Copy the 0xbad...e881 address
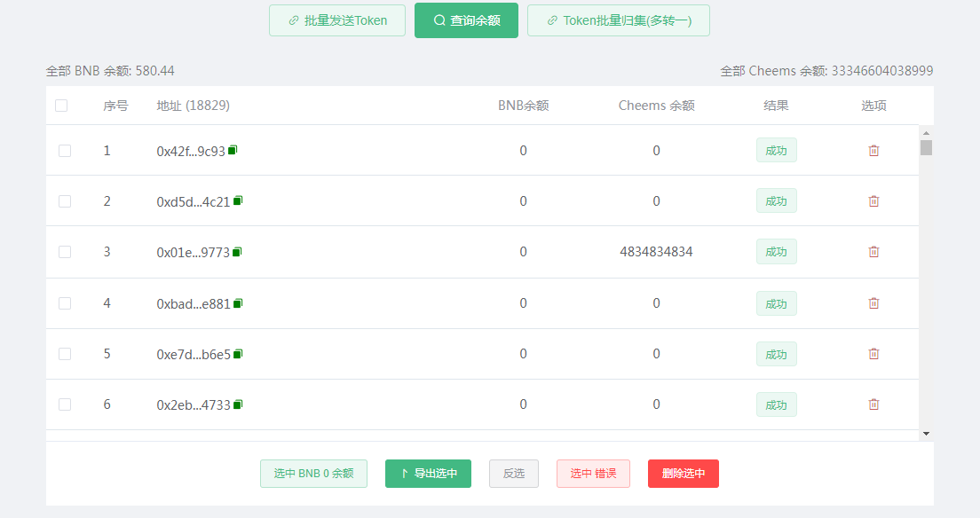This screenshot has height=518, width=980. point(237,303)
